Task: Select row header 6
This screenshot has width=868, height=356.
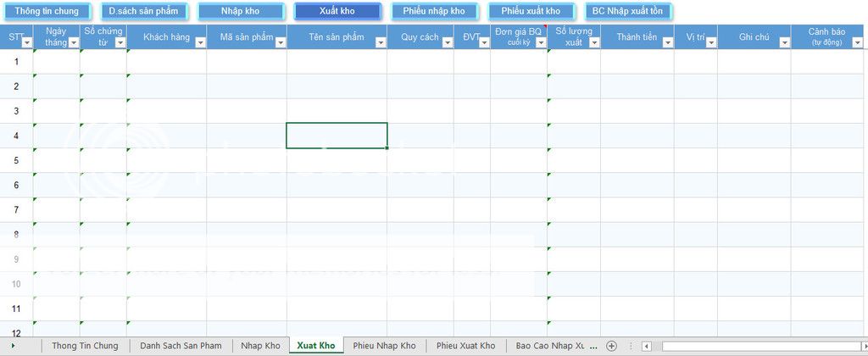Action: coord(16,185)
